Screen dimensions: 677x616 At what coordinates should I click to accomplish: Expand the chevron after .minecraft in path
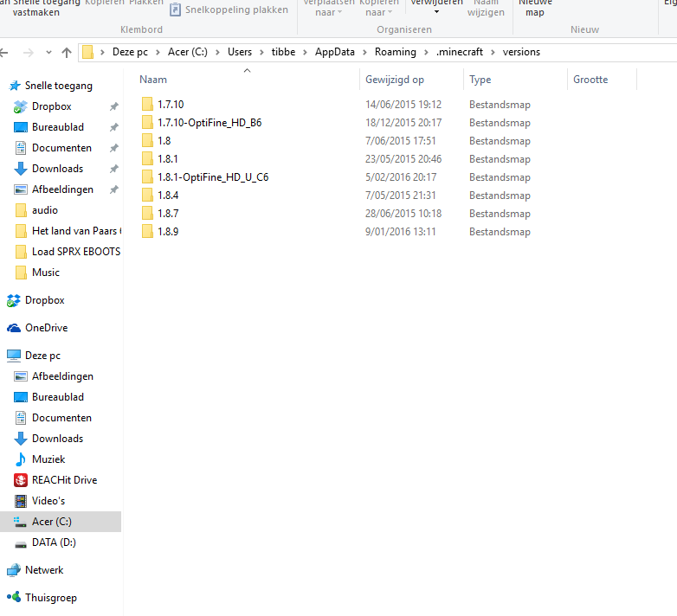[493, 52]
